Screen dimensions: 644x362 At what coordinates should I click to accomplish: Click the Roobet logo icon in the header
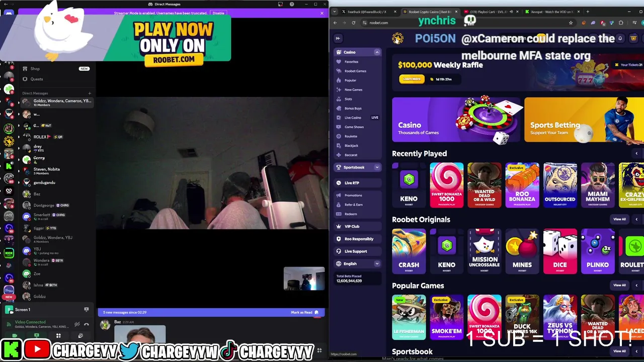click(397, 38)
